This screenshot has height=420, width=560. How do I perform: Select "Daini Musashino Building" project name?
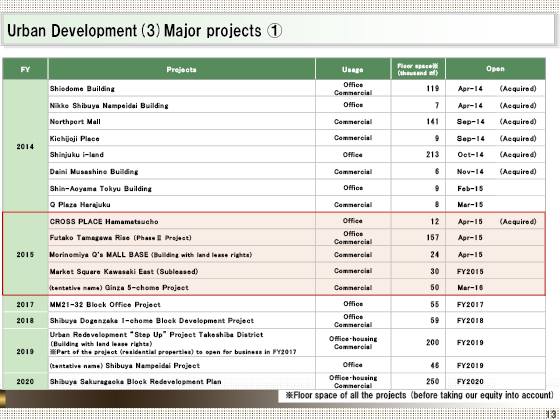94,171
